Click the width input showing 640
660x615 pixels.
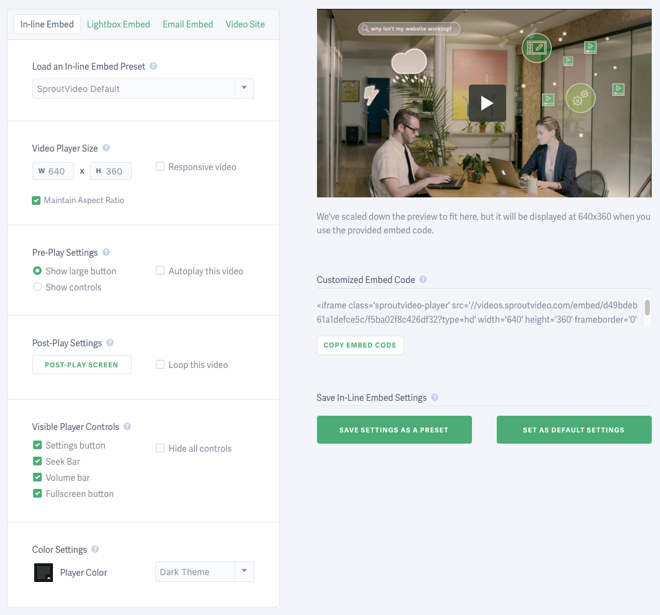pyautogui.click(x=53, y=171)
